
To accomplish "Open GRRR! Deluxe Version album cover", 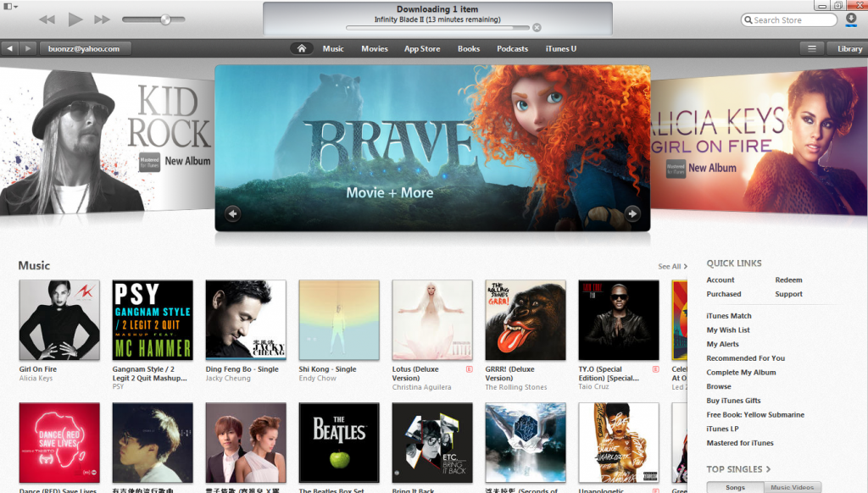I will tap(526, 320).
